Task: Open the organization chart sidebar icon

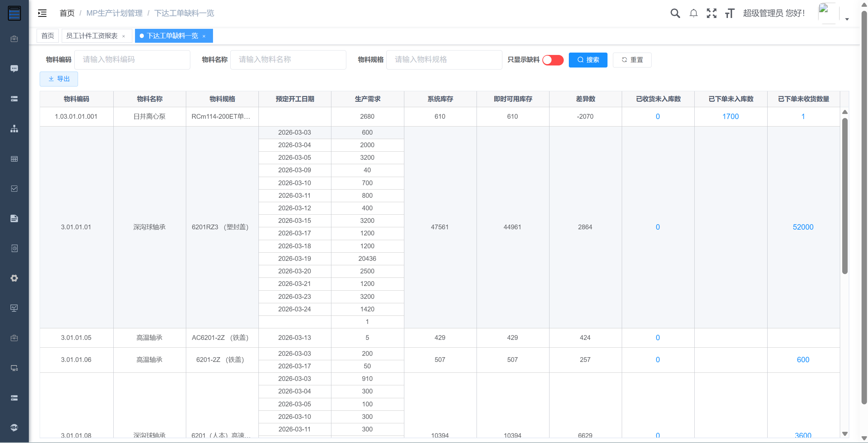Action: pos(14,129)
